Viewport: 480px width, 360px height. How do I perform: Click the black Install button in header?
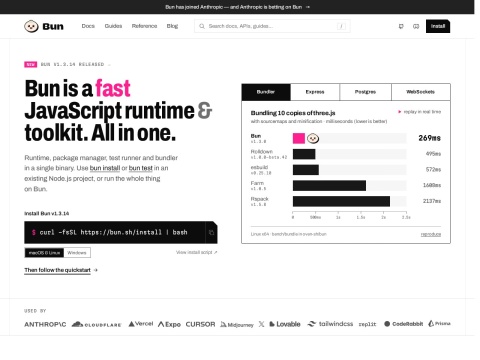coord(438,26)
